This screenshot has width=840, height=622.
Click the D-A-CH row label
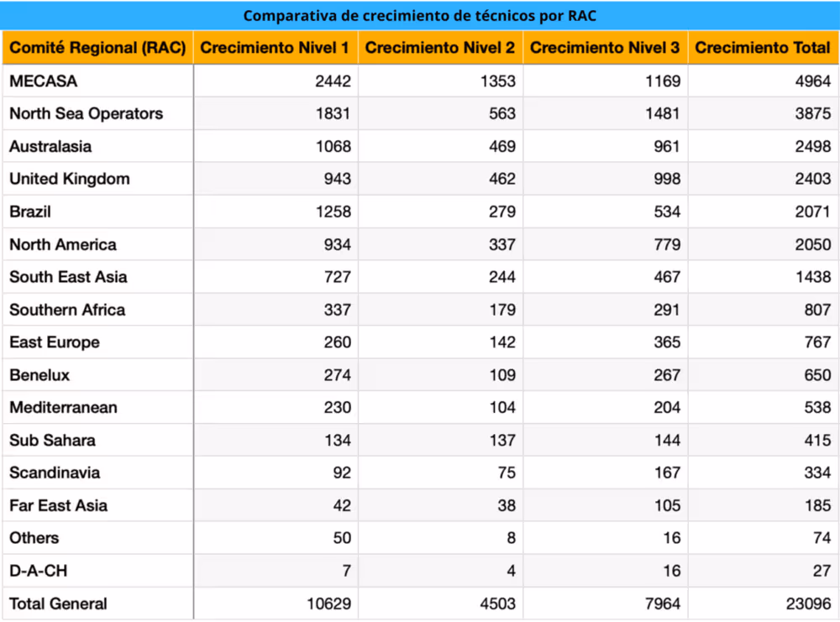click(x=39, y=571)
